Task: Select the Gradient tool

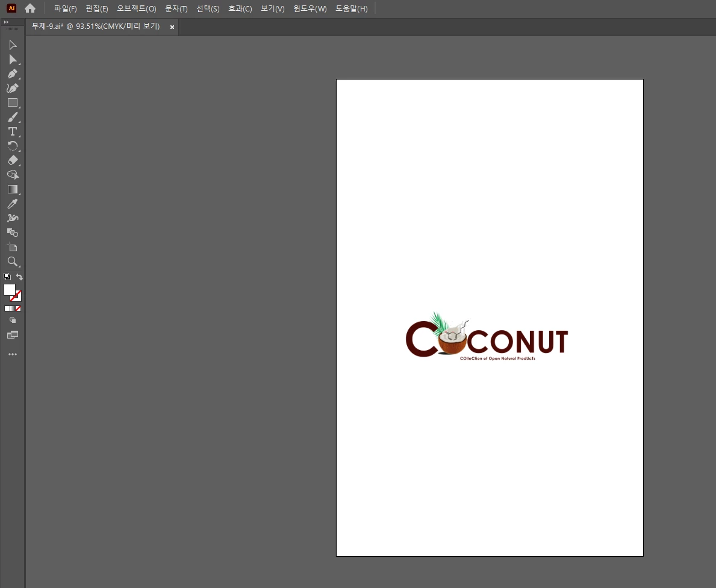Action: pyautogui.click(x=13, y=189)
